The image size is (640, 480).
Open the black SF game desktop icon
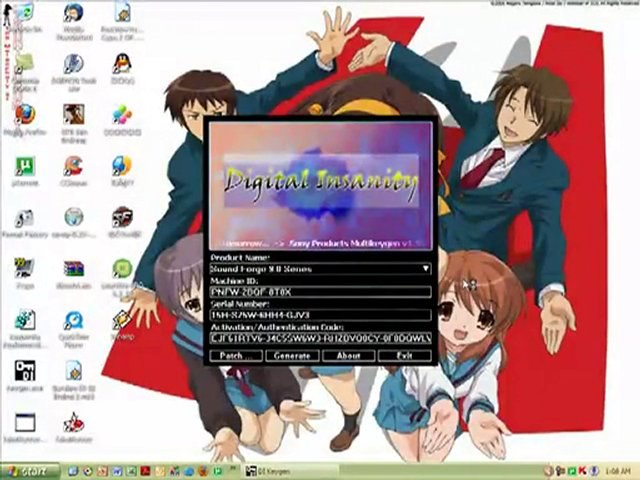[122, 218]
